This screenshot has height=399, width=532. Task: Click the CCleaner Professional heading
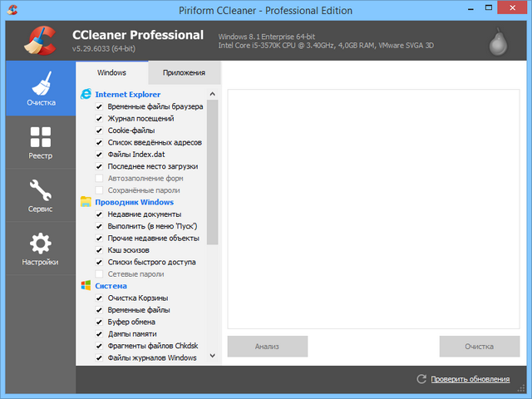[x=138, y=35]
